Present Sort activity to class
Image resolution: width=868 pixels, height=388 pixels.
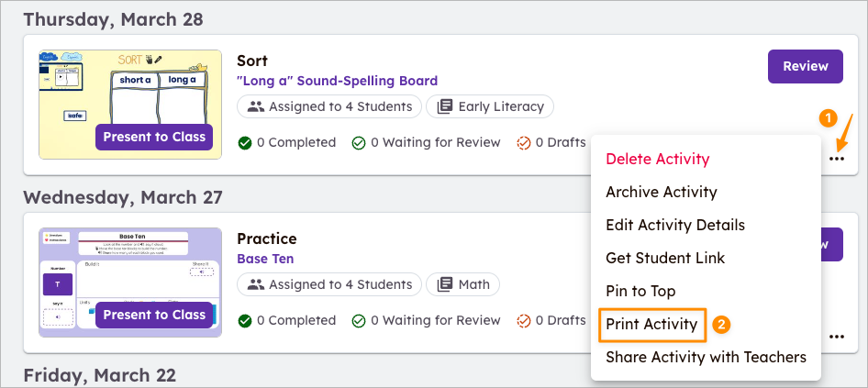[x=154, y=137]
